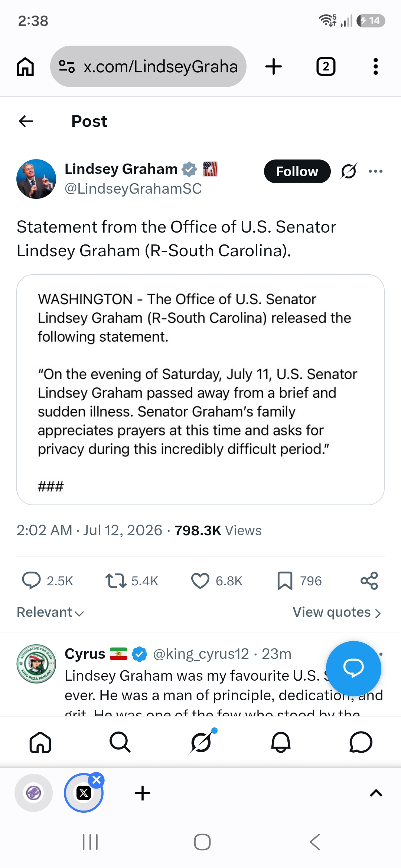Viewport: 401px width, 868px height.
Task: Open browser three-dot overflow menu
Action: (376, 67)
